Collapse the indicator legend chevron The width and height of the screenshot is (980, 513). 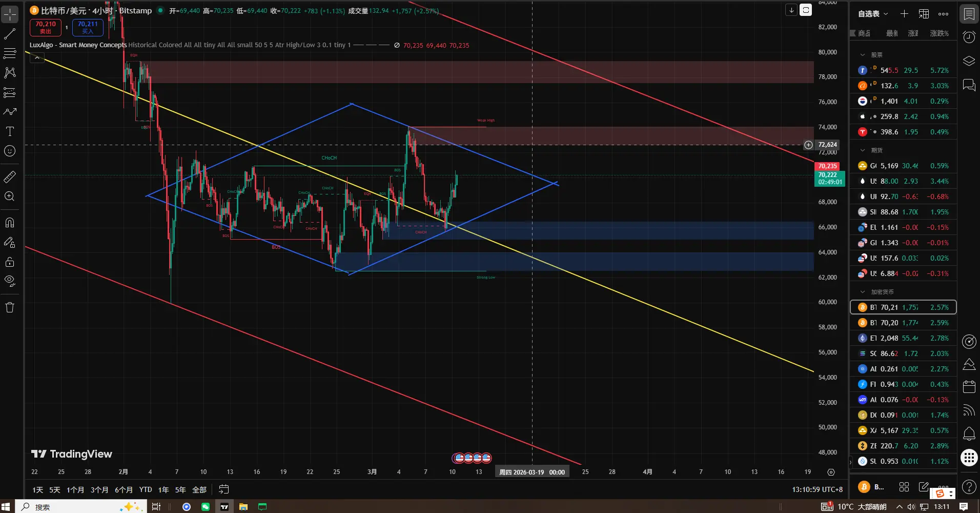pos(37,58)
